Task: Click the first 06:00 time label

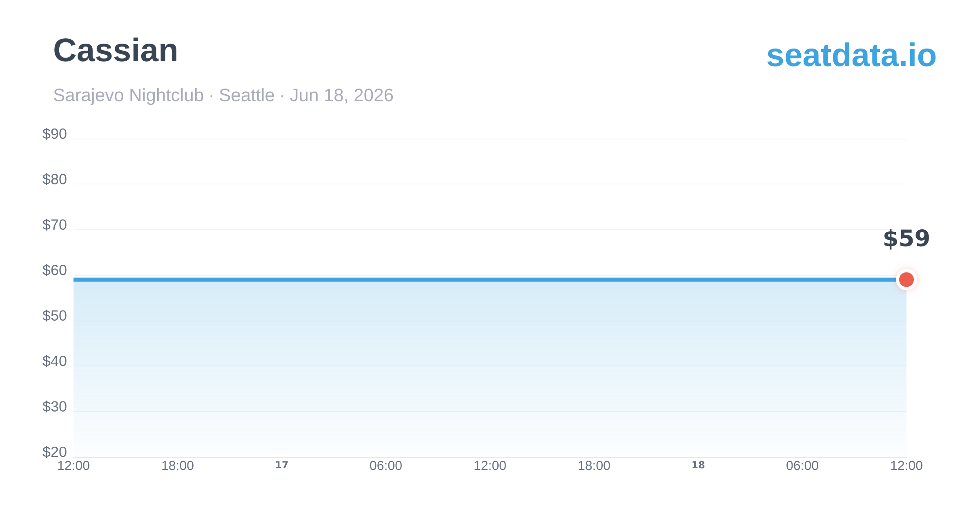Action: (386, 466)
